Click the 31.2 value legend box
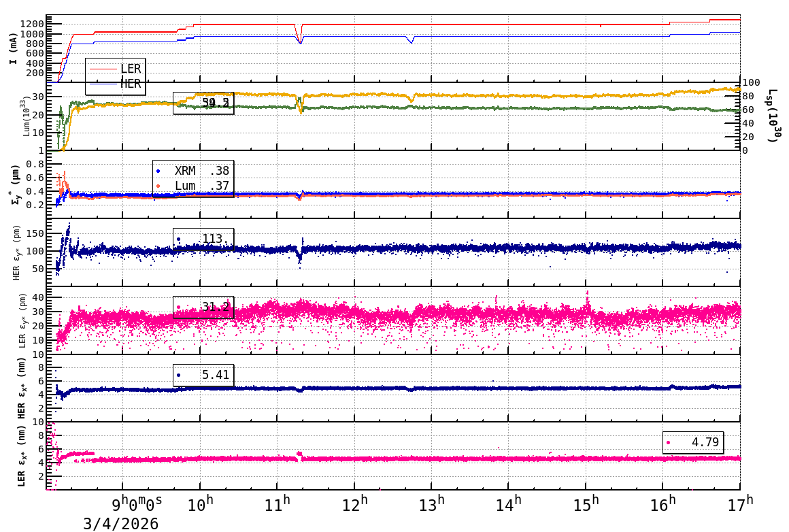 (203, 307)
